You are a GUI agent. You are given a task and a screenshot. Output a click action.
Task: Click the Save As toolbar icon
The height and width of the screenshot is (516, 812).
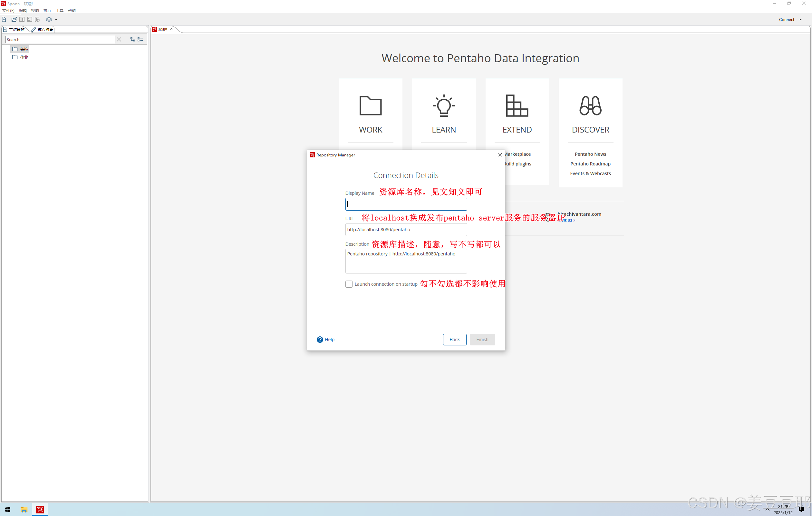coord(37,20)
